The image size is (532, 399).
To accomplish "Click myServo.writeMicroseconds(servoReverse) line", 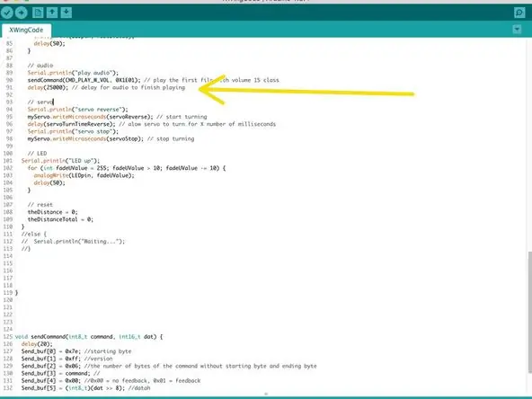I will click(117, 117).
